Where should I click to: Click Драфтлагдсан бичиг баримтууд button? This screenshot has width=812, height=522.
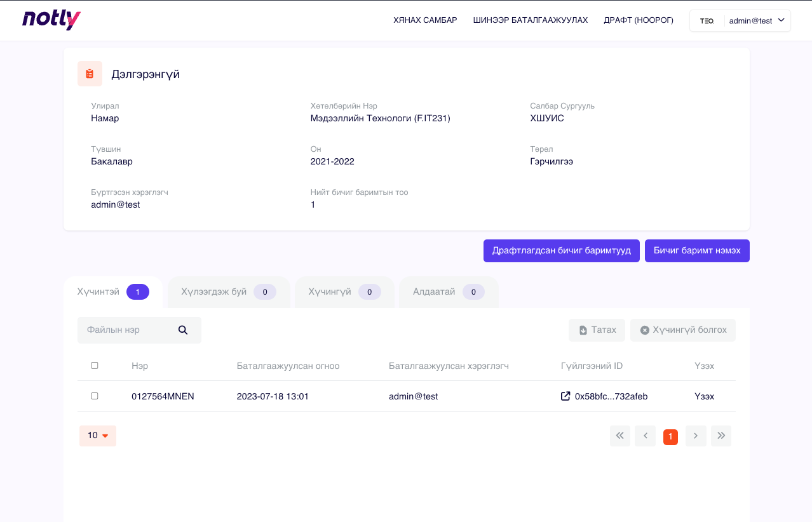pos(561,251)
